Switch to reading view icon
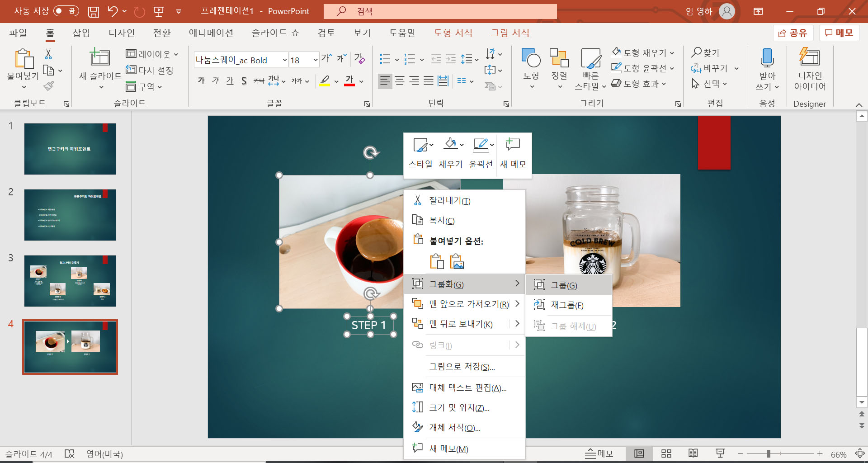Screen dimensions: 868x463 (693, 454)
